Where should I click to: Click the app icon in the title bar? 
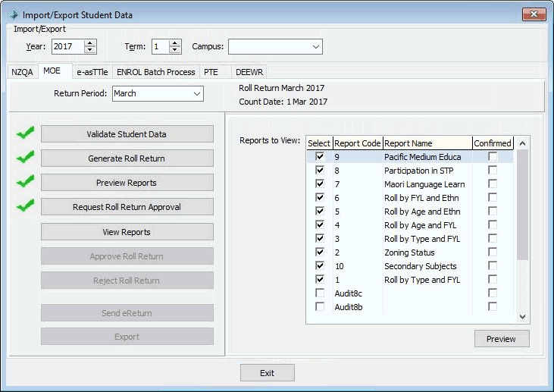point(13,14)
